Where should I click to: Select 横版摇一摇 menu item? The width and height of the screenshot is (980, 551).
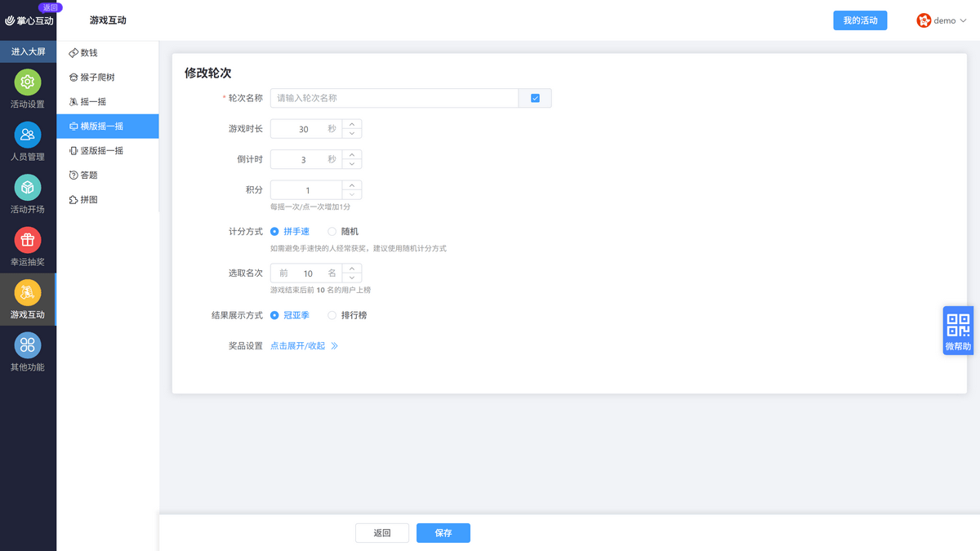click(108, 127)
